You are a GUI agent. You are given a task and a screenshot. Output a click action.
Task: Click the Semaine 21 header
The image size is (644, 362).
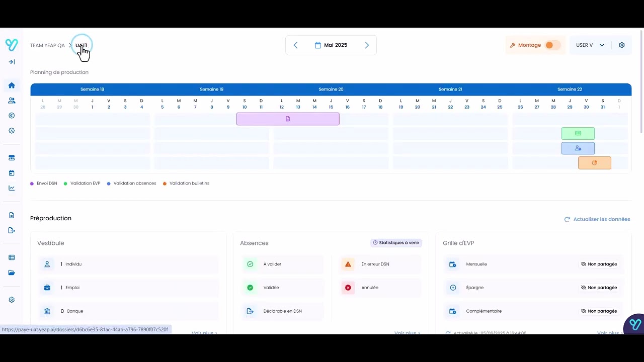(450, 89)
